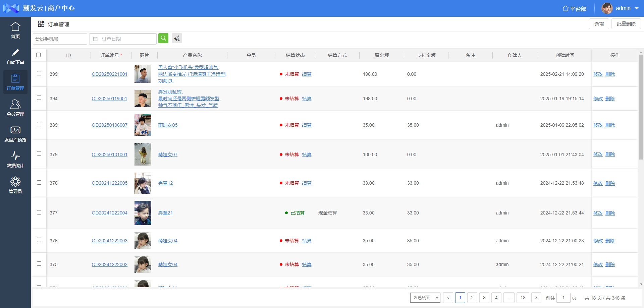Viewport: 644px width, 308px height.
Task: Expand the 20条/页 page size dropdown
Action: (x=425, y=298)
